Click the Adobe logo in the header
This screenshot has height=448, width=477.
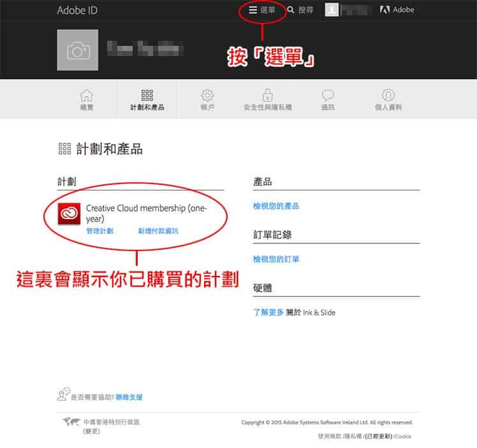pyautogui.click(x=397, y=10)
